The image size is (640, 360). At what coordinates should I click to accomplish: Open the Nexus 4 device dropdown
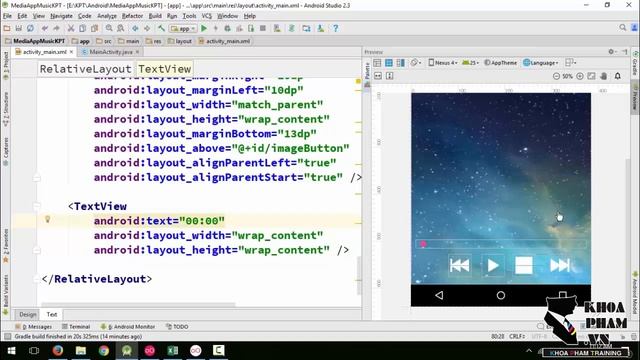tap(443, 63)
